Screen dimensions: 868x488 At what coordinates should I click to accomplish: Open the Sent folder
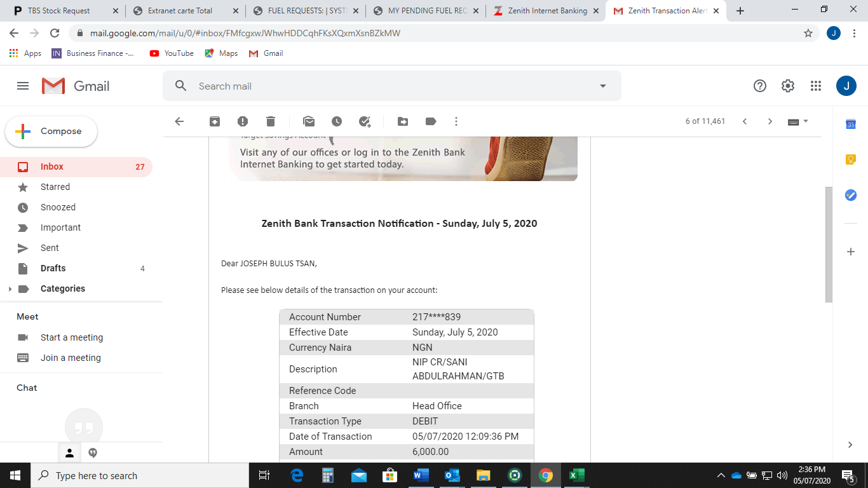point(76,248)
